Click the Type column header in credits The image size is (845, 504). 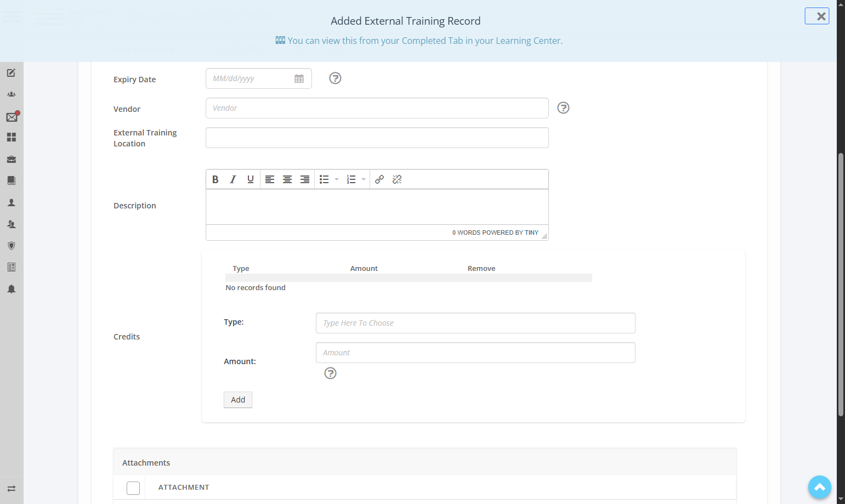241,268
